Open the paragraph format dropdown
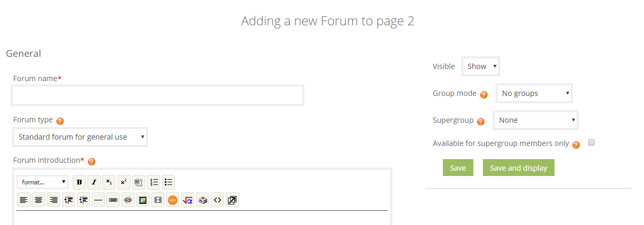The height and width of the screenshot is (225, 644). (x=43, y=182)
